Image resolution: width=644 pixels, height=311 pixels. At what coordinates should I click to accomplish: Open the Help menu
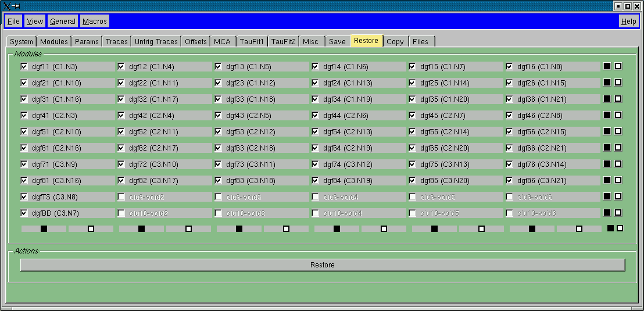coord(628,22)
